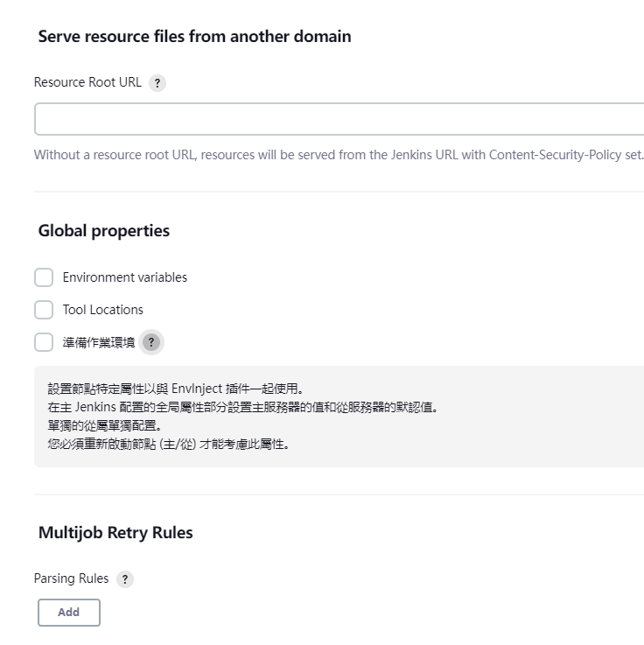Click the Environment variables label text
The width and height of the screenshot is (644, 645).
pyautogui.click(x=125, y=277)
